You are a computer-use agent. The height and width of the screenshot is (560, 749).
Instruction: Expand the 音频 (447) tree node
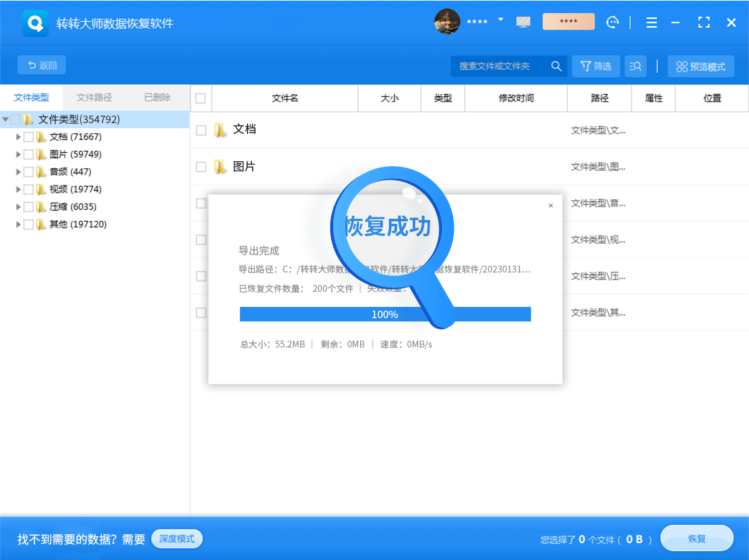[x=18, y=172]
